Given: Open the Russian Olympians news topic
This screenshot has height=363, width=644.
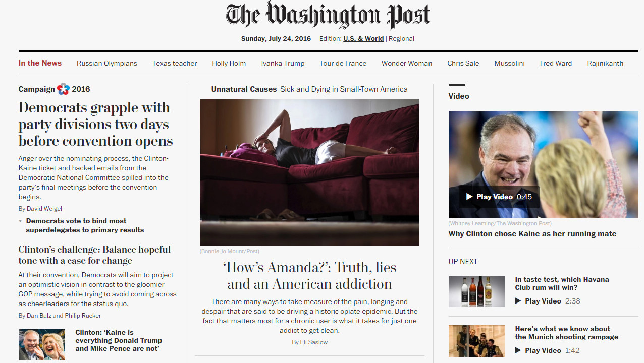Looking at the screenshot, I should [x=107, y=63].
